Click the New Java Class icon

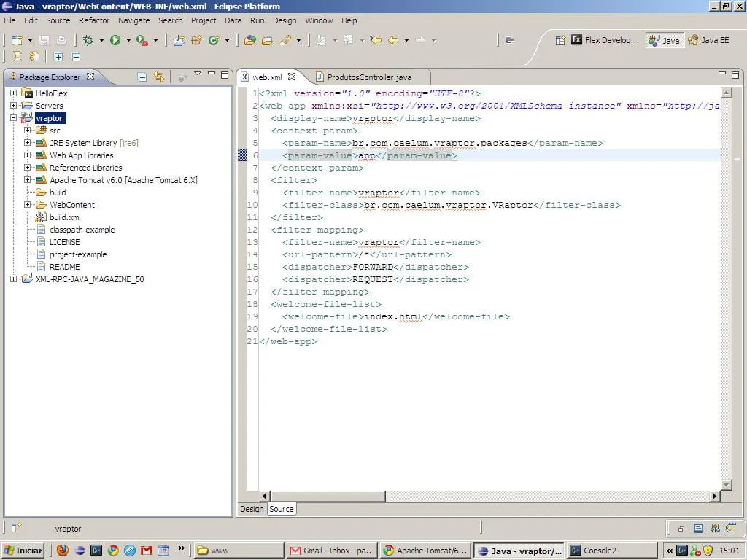214,40
